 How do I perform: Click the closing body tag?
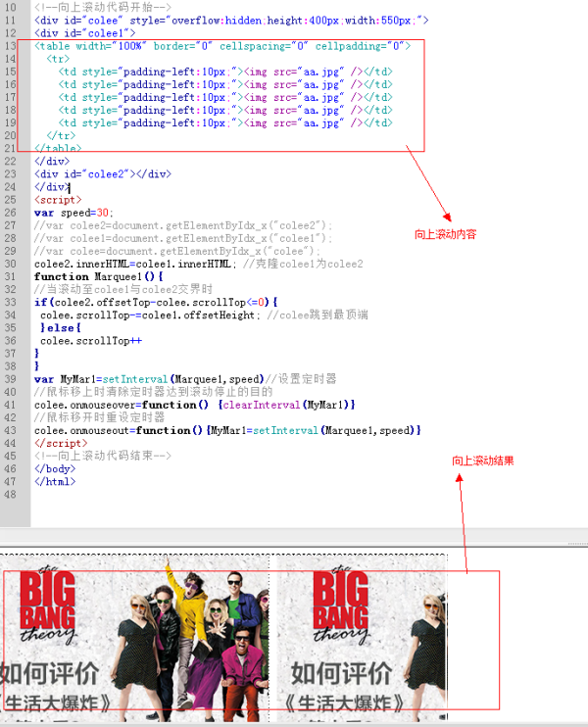[55, 468]
